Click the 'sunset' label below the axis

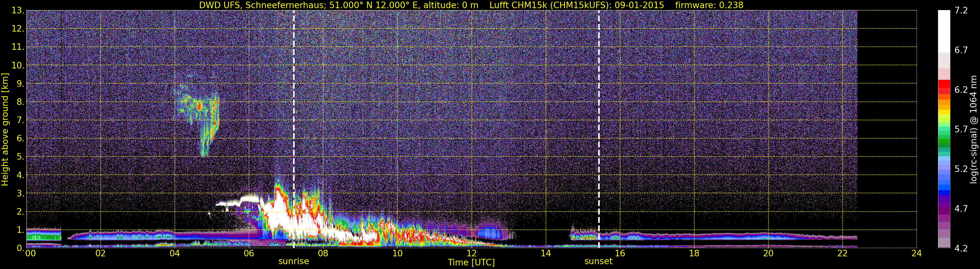[x=598, y=261]
